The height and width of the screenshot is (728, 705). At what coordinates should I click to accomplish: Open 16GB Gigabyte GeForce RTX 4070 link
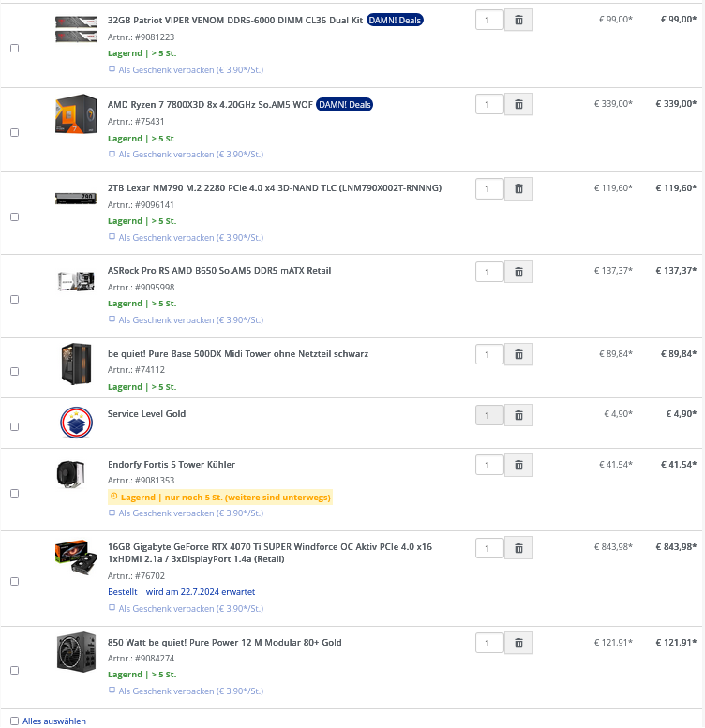[270, 553]
